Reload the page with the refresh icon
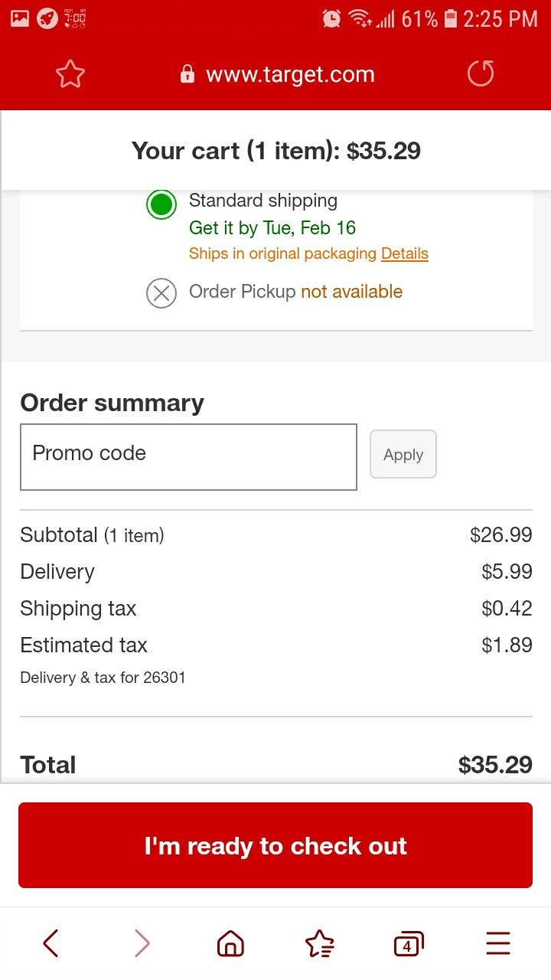 pos(481,74)
